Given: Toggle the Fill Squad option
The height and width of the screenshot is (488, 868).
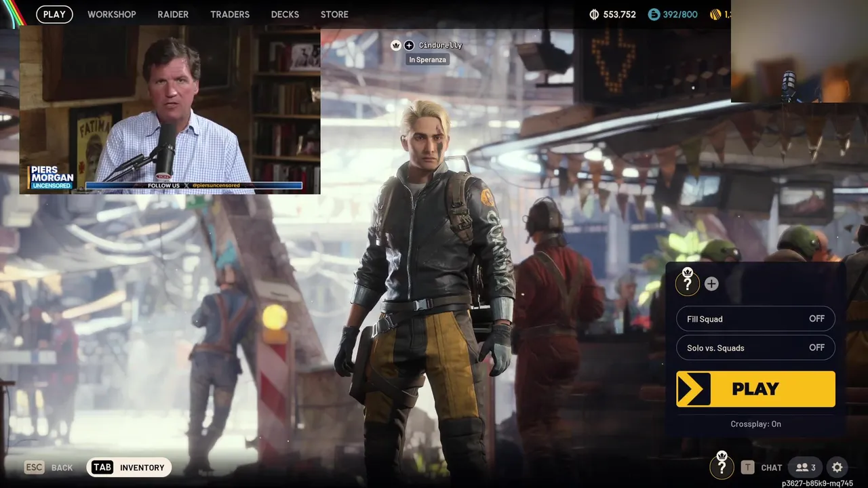Looking at the screenshot, I should [755, 319].
